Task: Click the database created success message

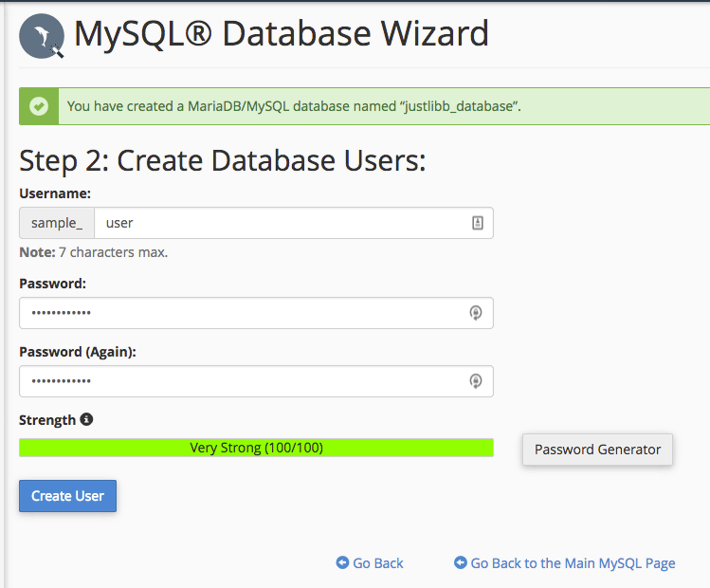Action: (x=294, y=106)
